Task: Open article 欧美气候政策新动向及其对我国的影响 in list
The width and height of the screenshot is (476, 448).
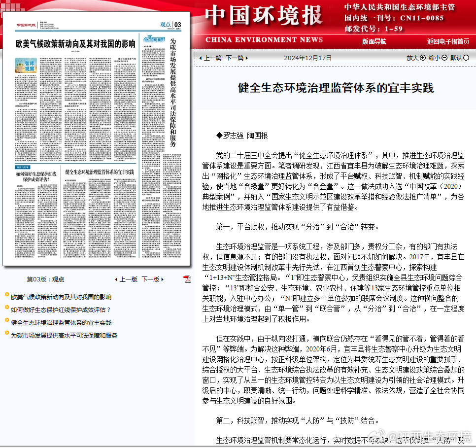Action: click(x=61, y=297)
